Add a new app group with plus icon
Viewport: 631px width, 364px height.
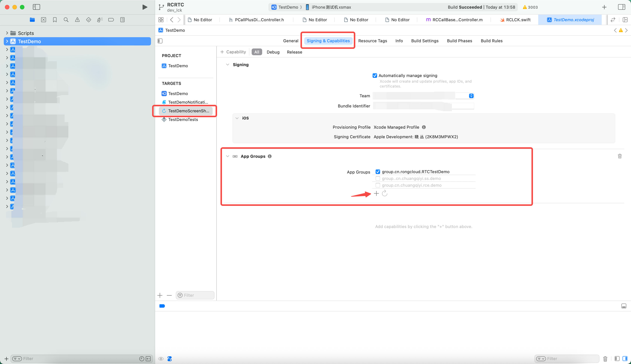tap(376, 193)
